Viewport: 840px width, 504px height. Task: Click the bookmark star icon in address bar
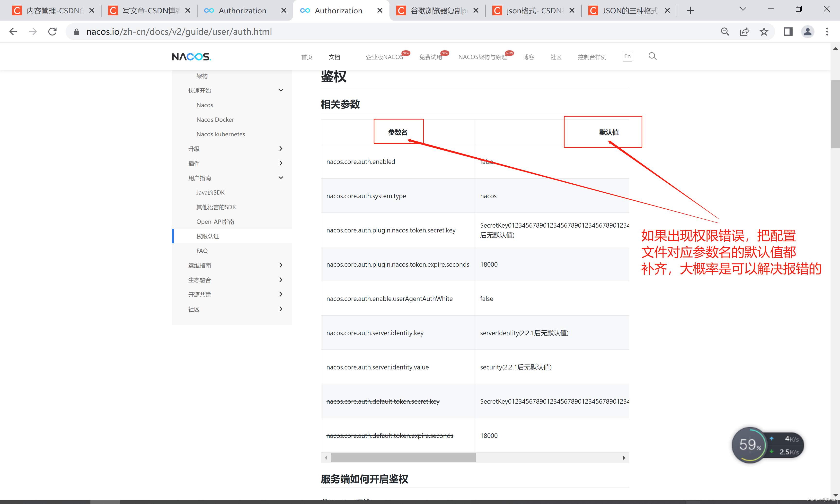pyautogui.click(x=763, y=31)
